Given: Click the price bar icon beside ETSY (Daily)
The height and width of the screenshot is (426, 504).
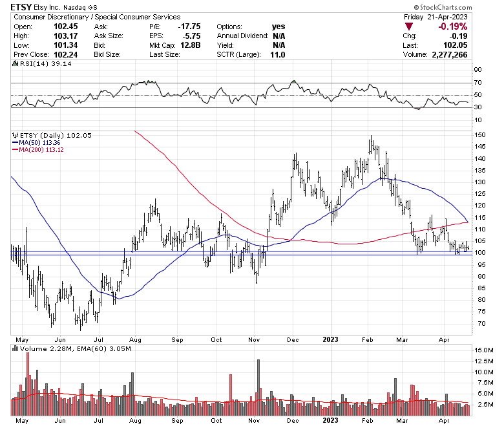Looking at the screenshot, I should coord(15,135).
